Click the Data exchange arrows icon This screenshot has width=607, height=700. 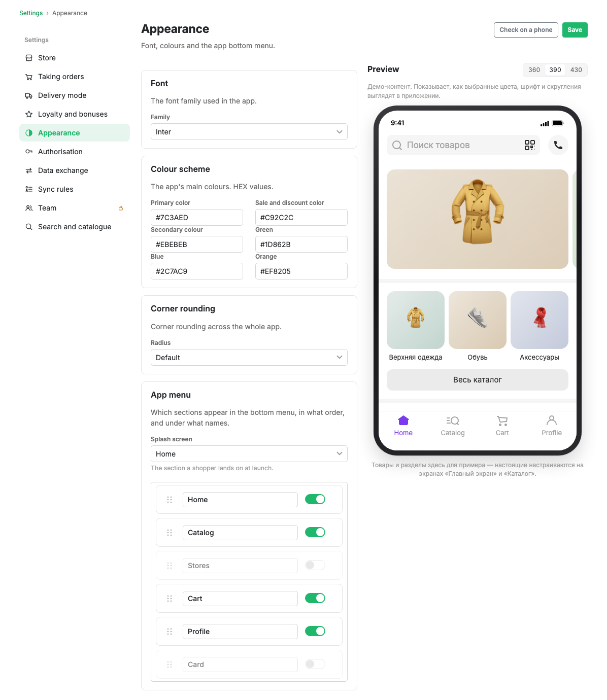pyautogui.click(x=29, y=170)
